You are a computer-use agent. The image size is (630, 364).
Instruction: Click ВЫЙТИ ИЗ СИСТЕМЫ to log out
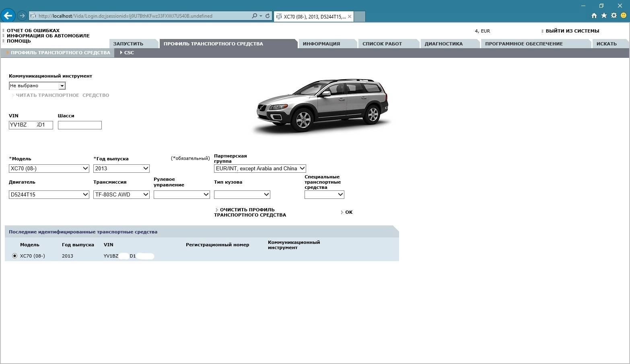(572, 31)
